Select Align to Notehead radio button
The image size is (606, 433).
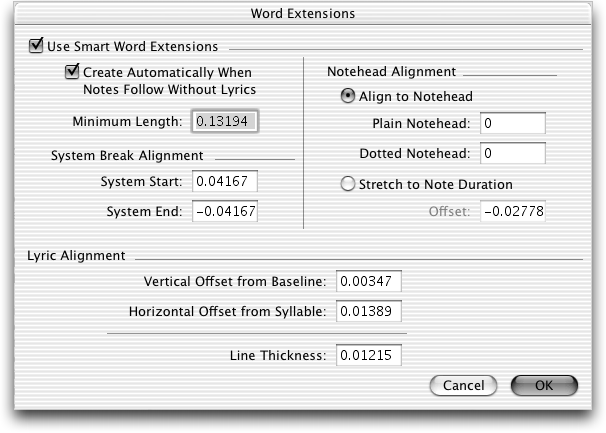click(347, 96)
